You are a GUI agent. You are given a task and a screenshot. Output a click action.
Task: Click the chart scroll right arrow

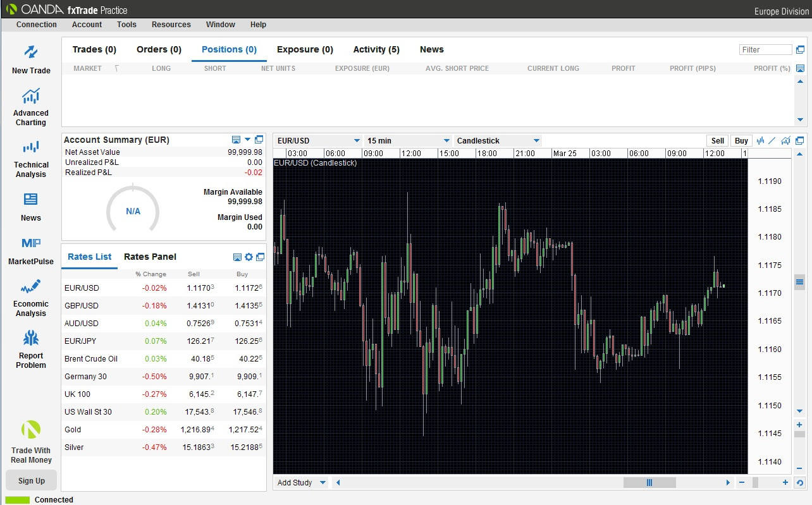[728, 483]
